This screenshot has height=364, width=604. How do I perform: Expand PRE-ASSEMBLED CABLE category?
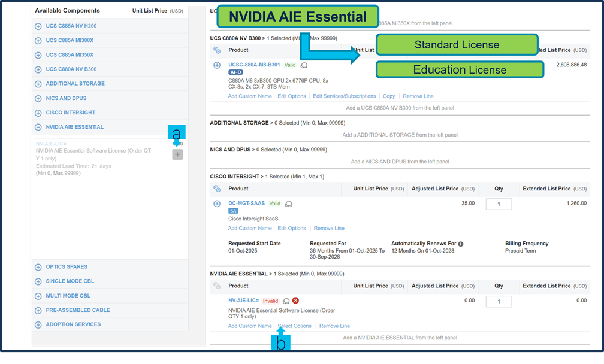tap(38, 310)
